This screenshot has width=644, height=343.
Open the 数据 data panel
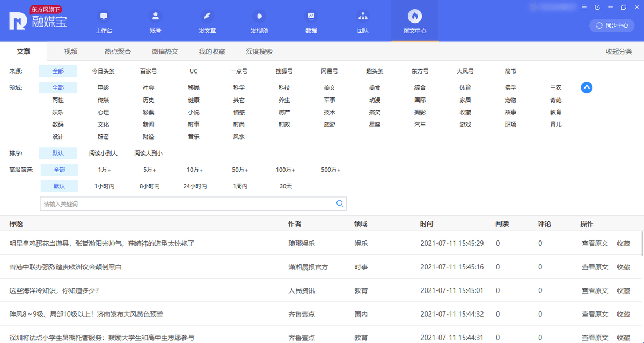coord(311,21)
